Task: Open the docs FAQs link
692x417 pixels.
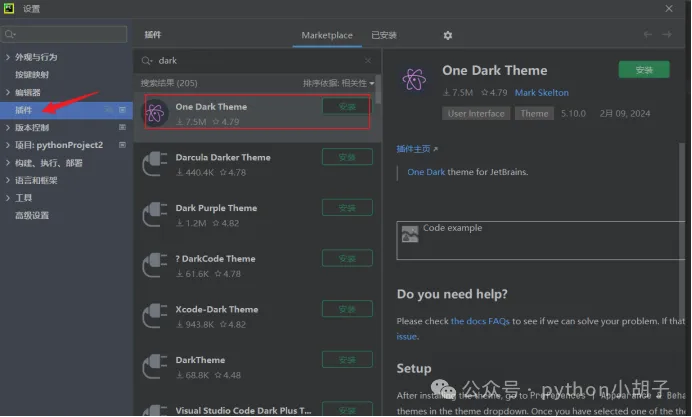Action: coord(480,321)
